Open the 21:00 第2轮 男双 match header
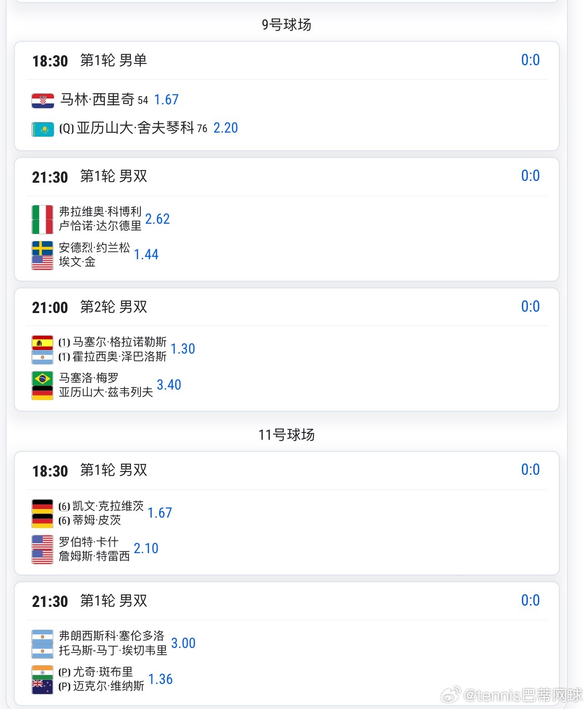 [90, 307]
